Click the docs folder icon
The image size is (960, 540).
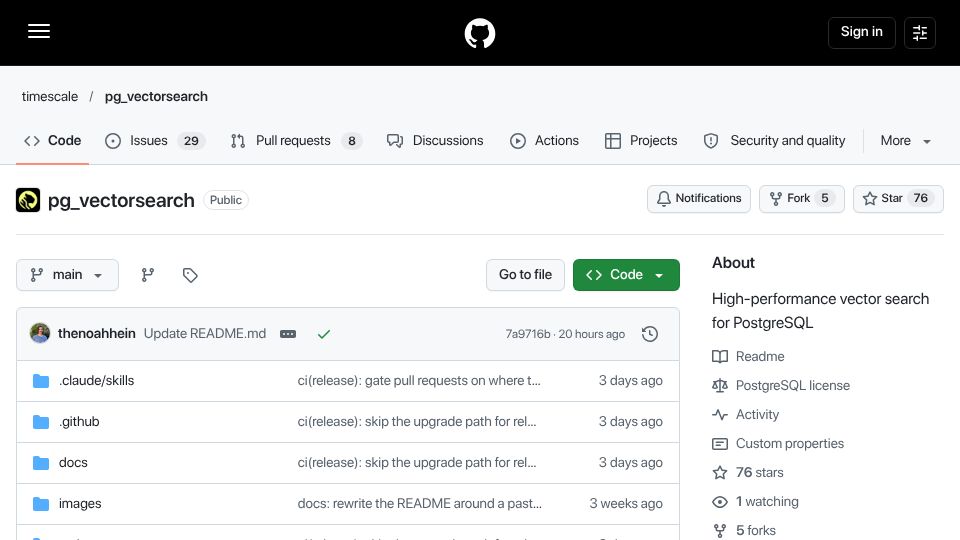[x=41, y=463]
